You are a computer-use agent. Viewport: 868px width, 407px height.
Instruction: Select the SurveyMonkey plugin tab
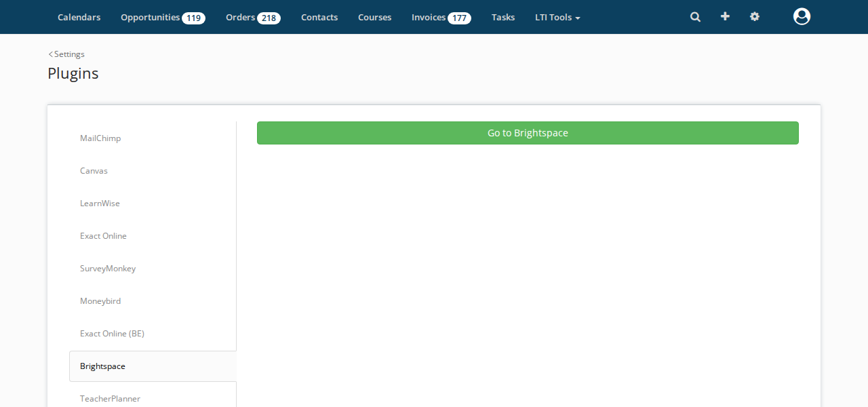(153, 269)
